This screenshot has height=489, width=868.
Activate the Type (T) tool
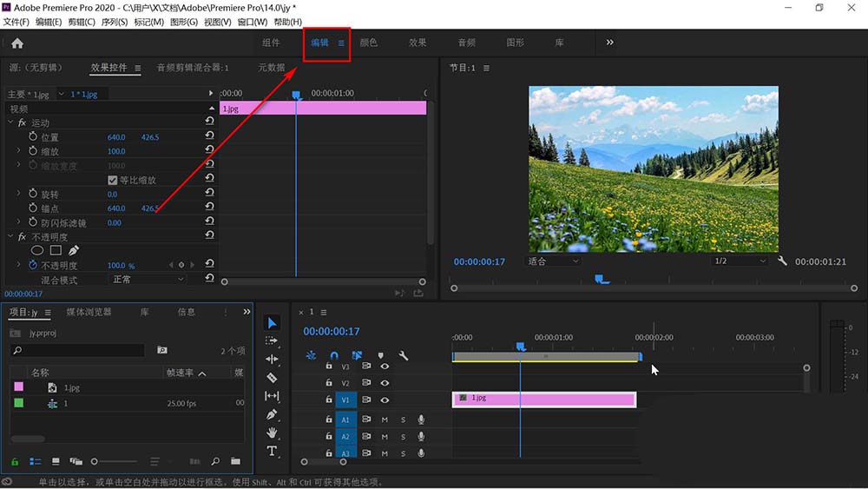pos(272,451)
